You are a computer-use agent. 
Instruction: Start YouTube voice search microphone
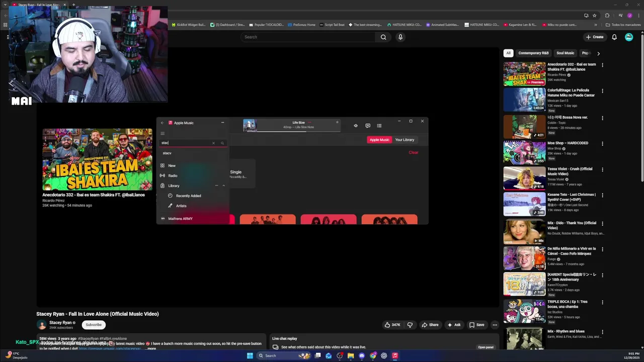400,37
